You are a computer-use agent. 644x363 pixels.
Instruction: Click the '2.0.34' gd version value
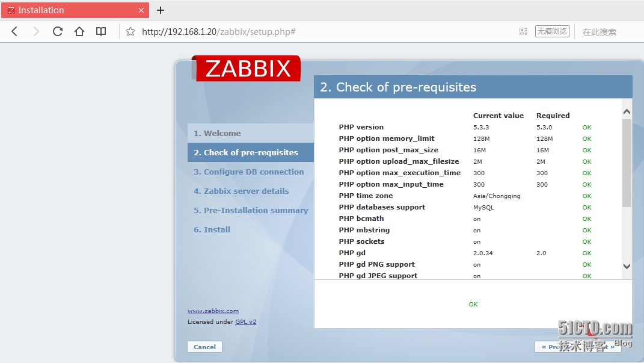(x=483, y=253)
